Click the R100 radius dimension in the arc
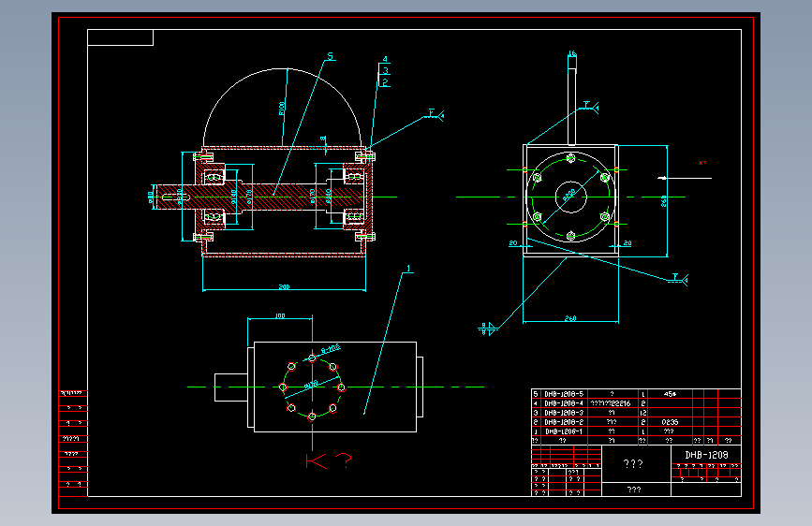Screen dimensions: 812x526 click(282, 109)
